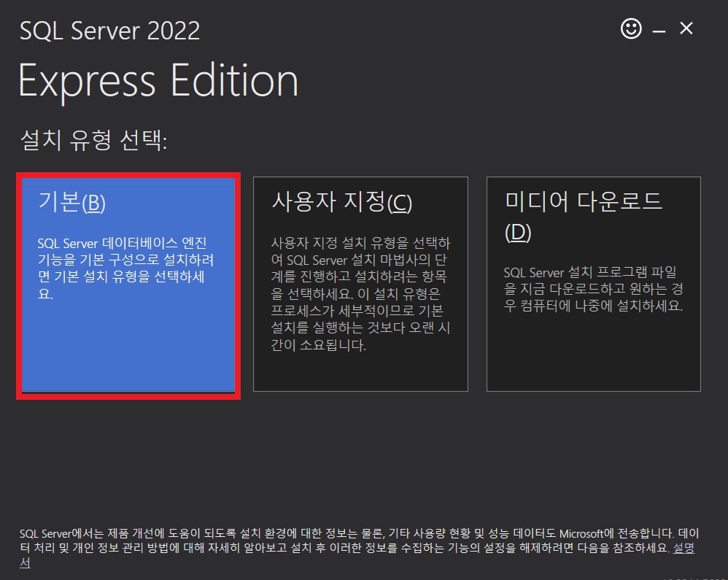The width and height of the screenshot is (728, 580).
Task: Close the Express Edition installer
Action: coord(686,28)
